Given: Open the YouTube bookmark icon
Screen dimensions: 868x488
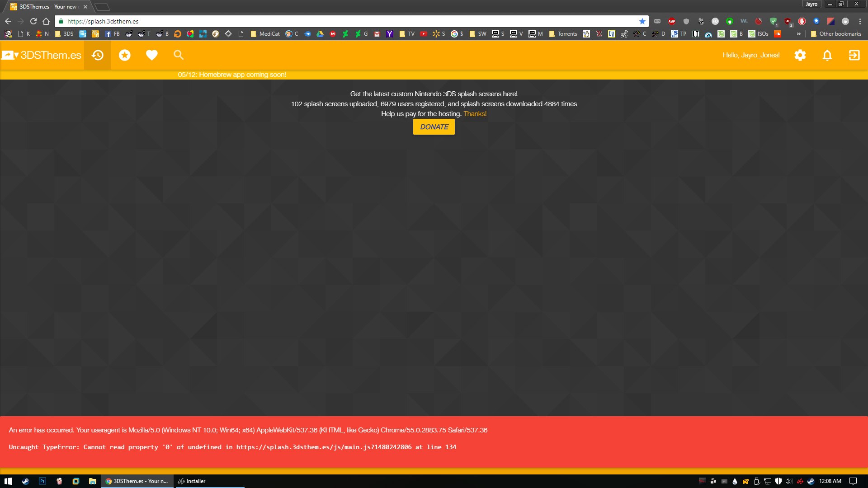Looking at the screenshot, I should [x=424, y=34].
